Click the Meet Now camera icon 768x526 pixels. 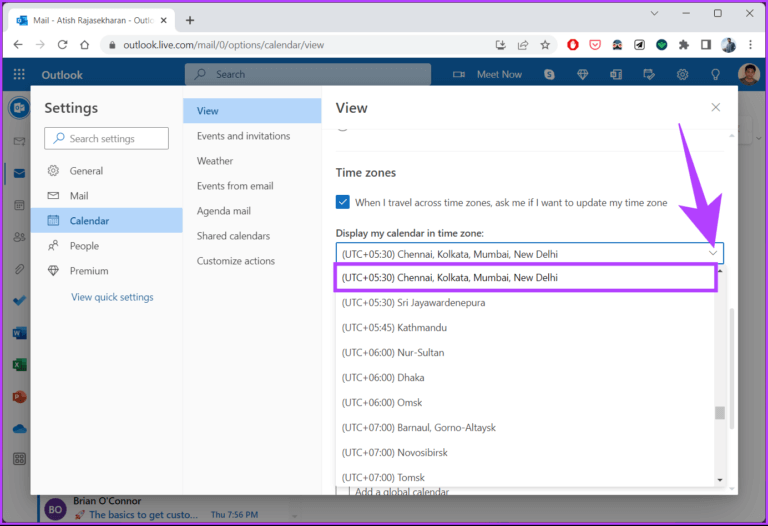tap(458, 74)
